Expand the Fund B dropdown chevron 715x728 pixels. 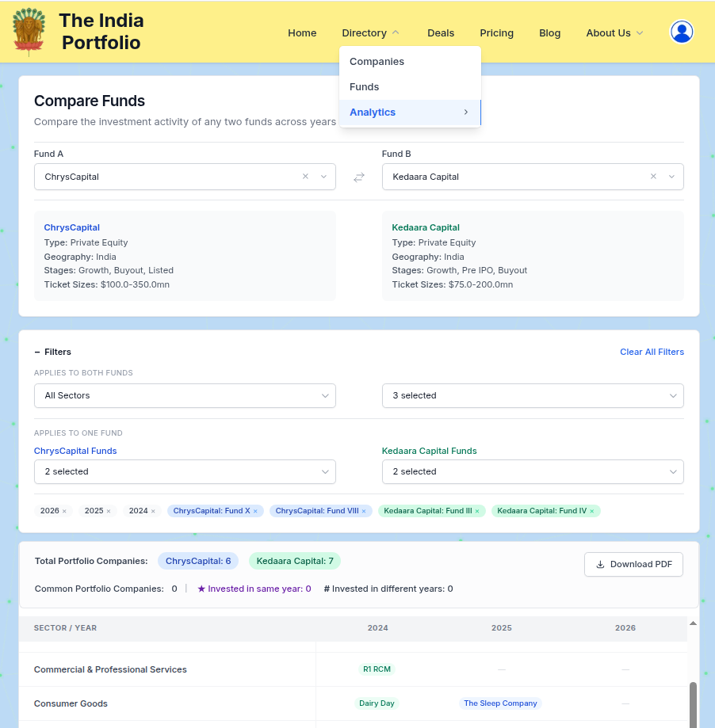671,177
